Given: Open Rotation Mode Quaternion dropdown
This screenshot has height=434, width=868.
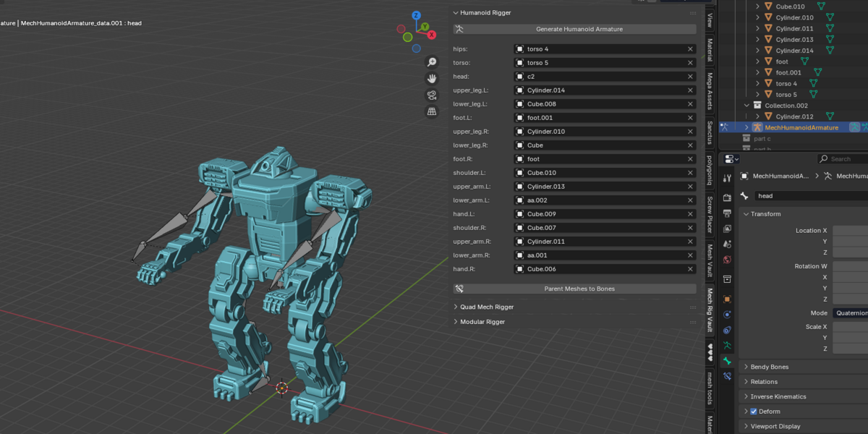Looking at the screenshot, I should coord(850,313).
